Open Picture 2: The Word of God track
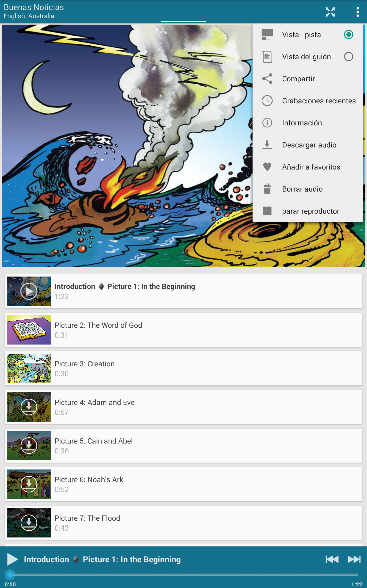The image size is (367, 588). click(x=183, y=330)
